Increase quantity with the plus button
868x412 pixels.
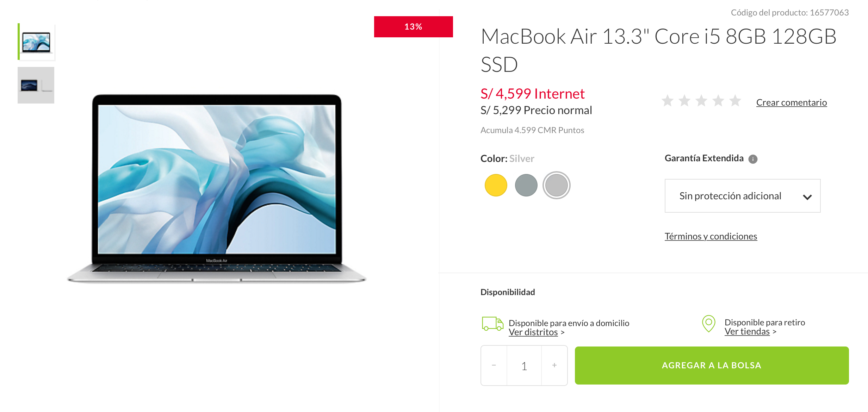click(x=554, y=366)
